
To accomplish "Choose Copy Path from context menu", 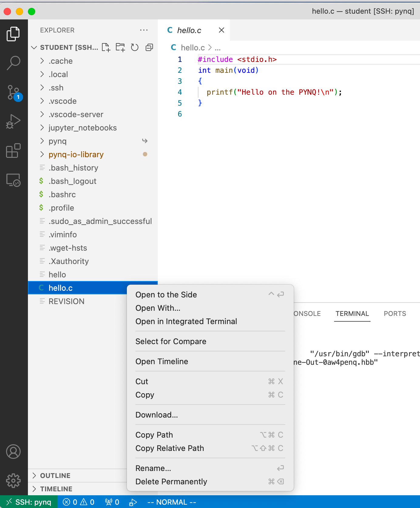I will tap(210, 435).
